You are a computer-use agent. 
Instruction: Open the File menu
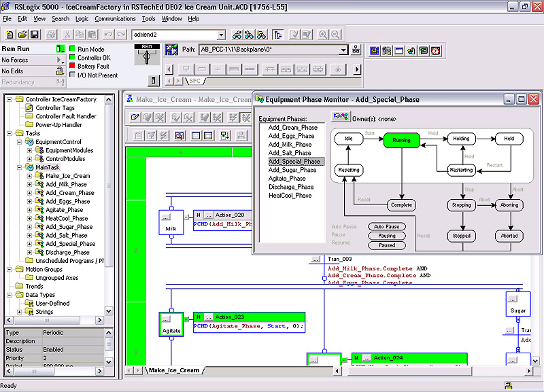7,19
